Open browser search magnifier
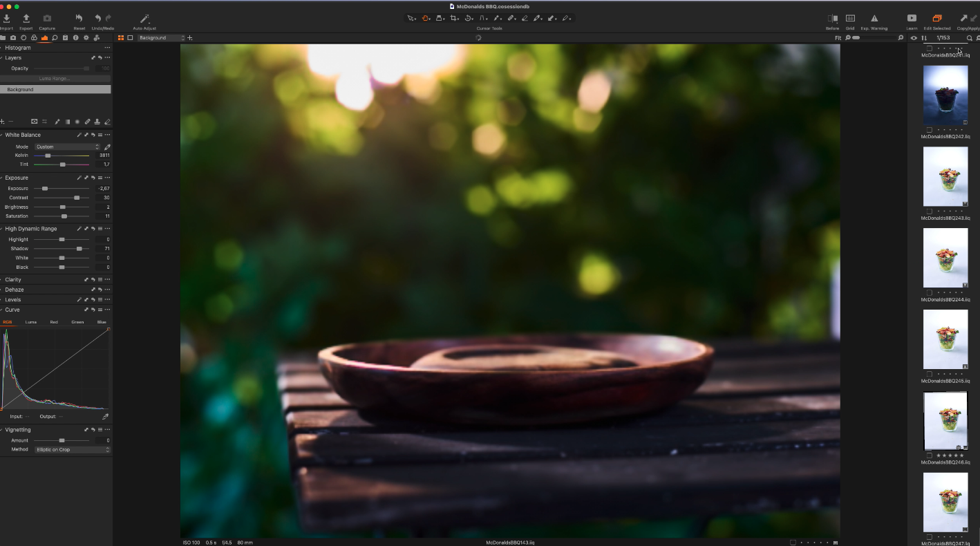Screen dimensions: 980x546 [x=970, y=38]
